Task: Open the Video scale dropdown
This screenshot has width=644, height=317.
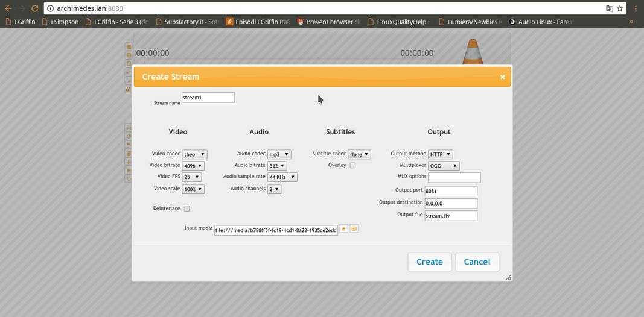Action: pos(193,189)
